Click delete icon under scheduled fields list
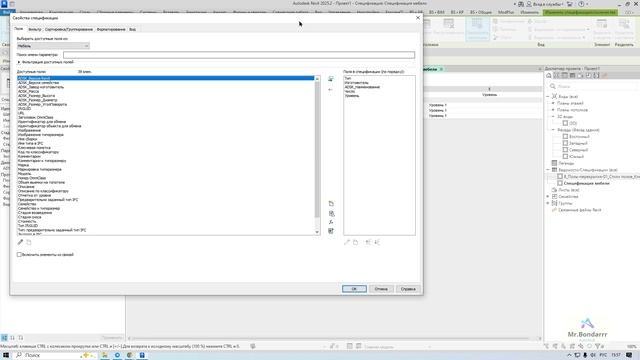Image resolution: width=640 pixels, height=360 pixels. click(356, 242)
